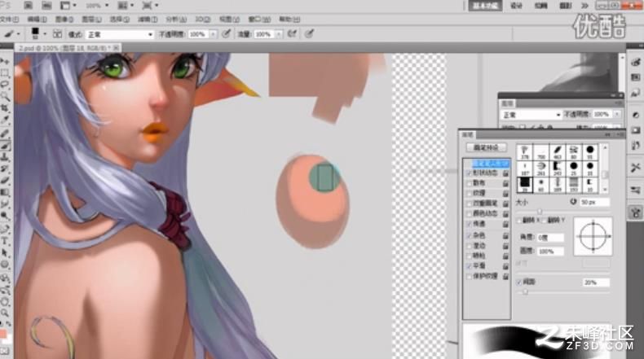
Task: Open the brush mode 正常 dropdown
Action: tap(120, 34)
